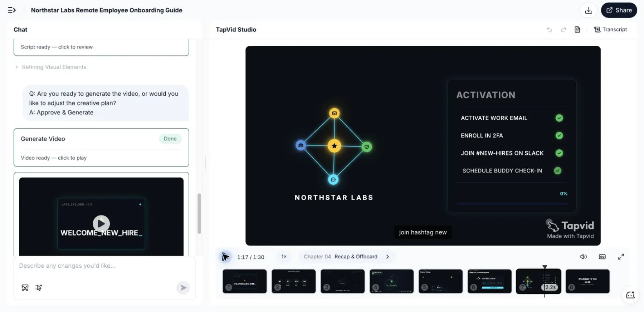Enter fullscreen with expand icon
Image resolution: width=644 pixels, height=312 pixels.
tap(621, 257)
